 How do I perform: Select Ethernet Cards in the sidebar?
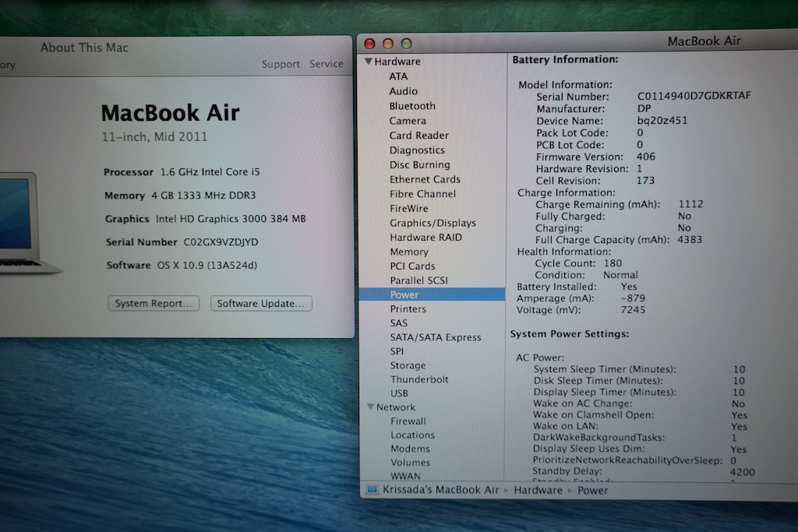[425, 179]
